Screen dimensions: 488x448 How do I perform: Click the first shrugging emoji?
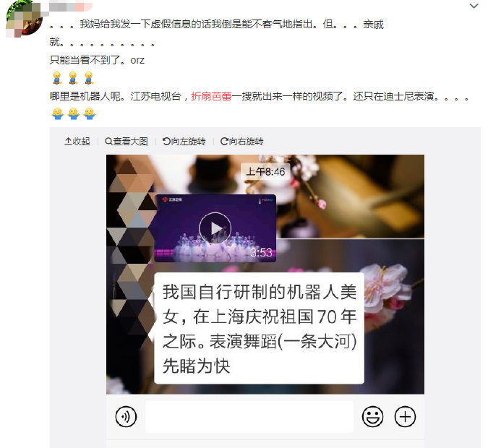[58, 114]
